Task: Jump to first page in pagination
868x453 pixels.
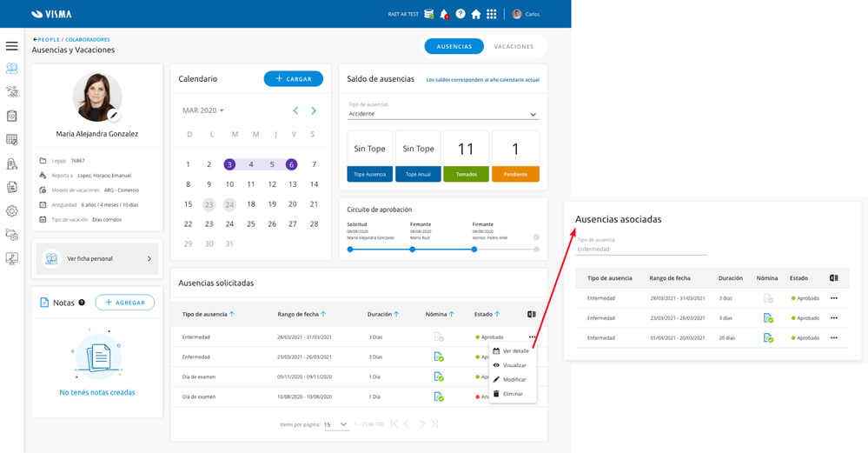Action: [394, 423]
